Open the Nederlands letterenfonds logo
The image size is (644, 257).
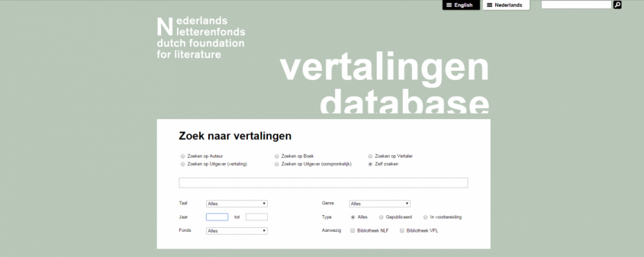point(201,37)
